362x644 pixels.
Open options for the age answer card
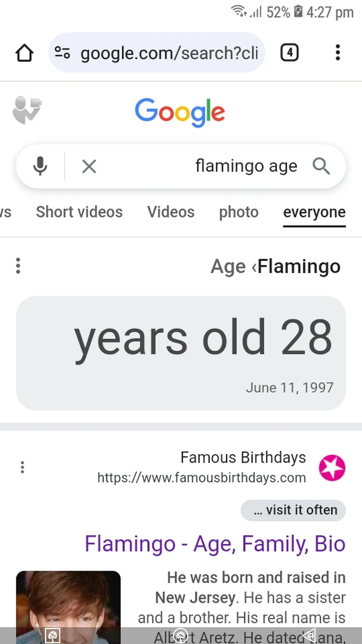tap(18, 265)
